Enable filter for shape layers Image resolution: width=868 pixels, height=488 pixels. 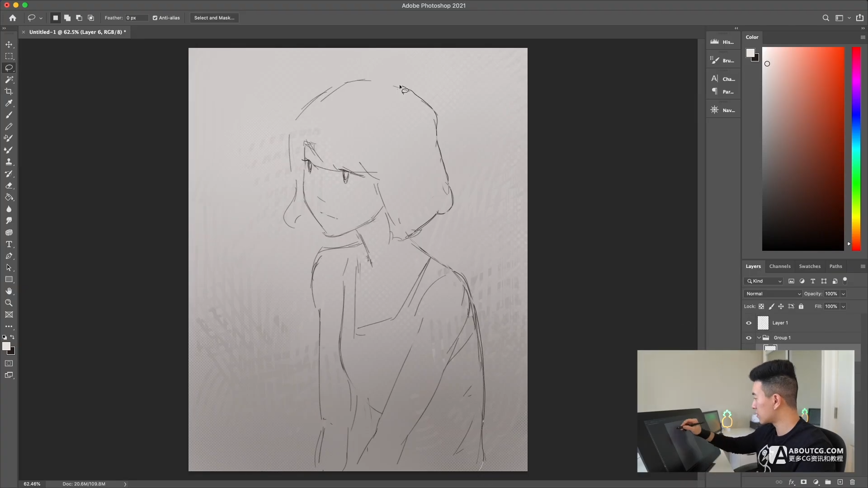824,281
